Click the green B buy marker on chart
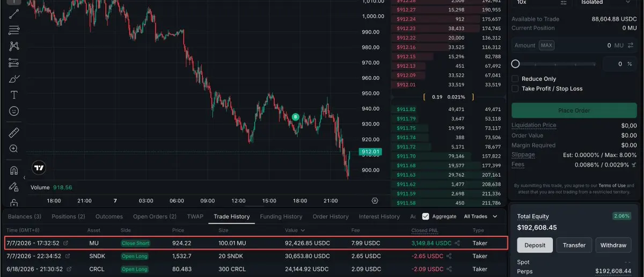644x277 pixels. point(295,117)
